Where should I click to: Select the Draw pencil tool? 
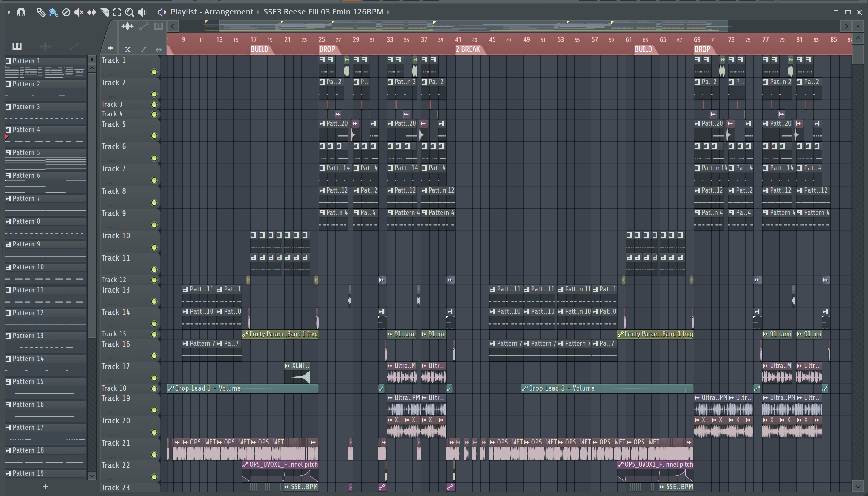click(x=41, y=12)
